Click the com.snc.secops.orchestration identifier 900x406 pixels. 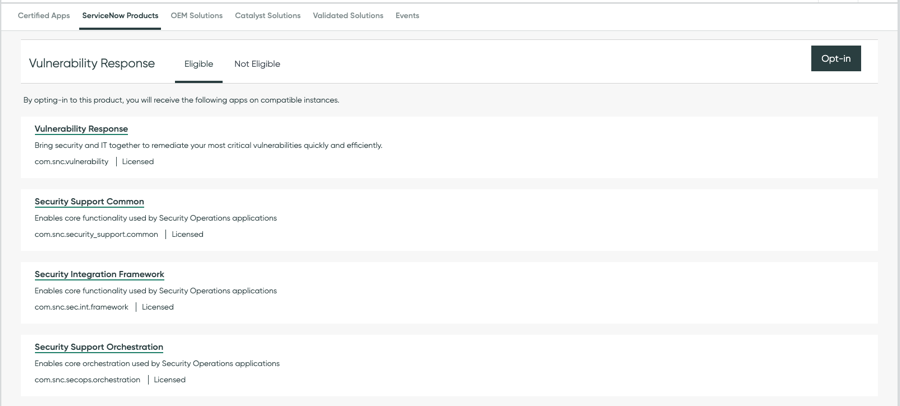pos(87,380)
